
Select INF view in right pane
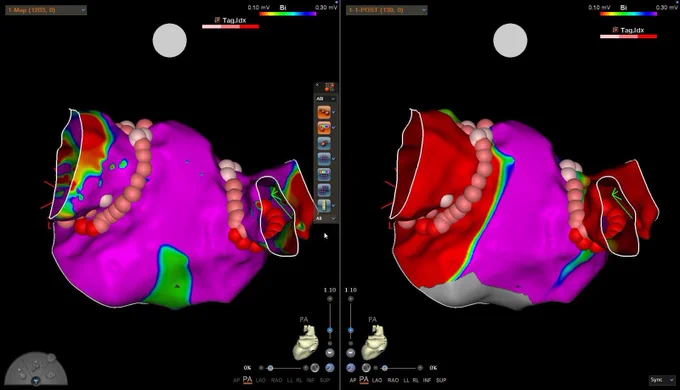tap(427, 380)
